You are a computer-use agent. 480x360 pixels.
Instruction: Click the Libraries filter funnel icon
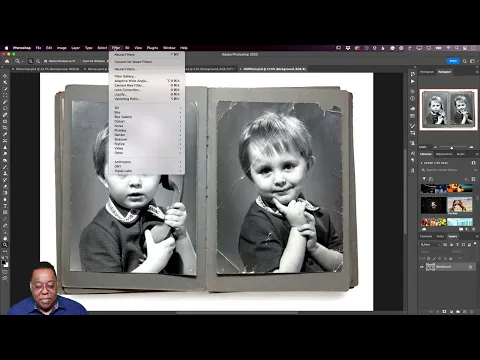pos(424,179)
